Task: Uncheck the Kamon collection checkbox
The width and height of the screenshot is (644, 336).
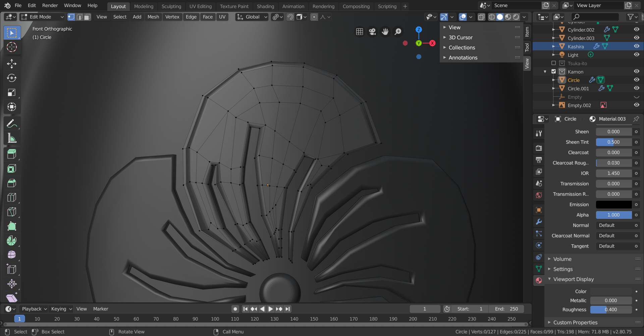Action: click(553, 71)
